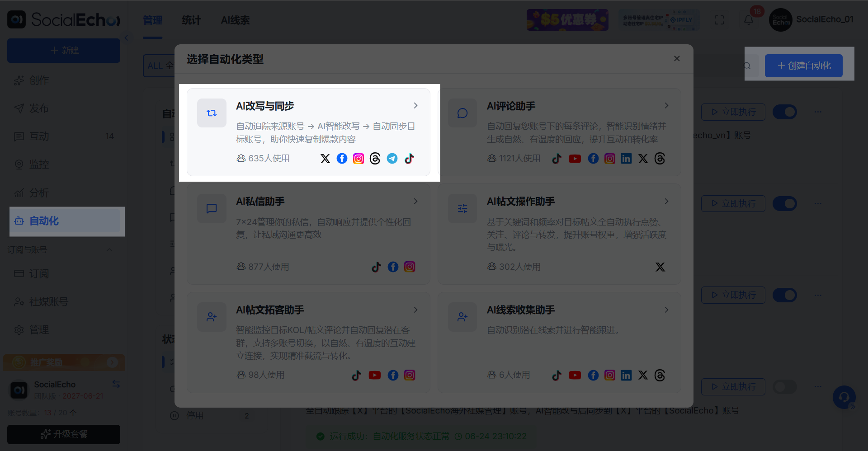
Task: Expand the AI帖文拓客助手 chevron
Action: click(415, 310)
